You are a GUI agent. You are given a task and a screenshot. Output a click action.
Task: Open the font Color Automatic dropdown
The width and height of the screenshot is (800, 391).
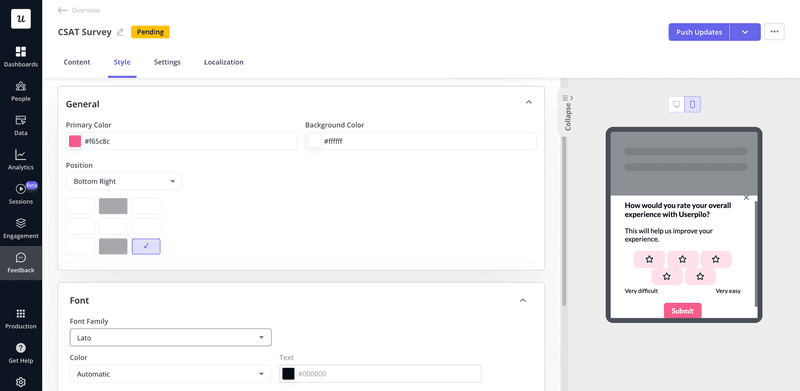click(170, 374)
